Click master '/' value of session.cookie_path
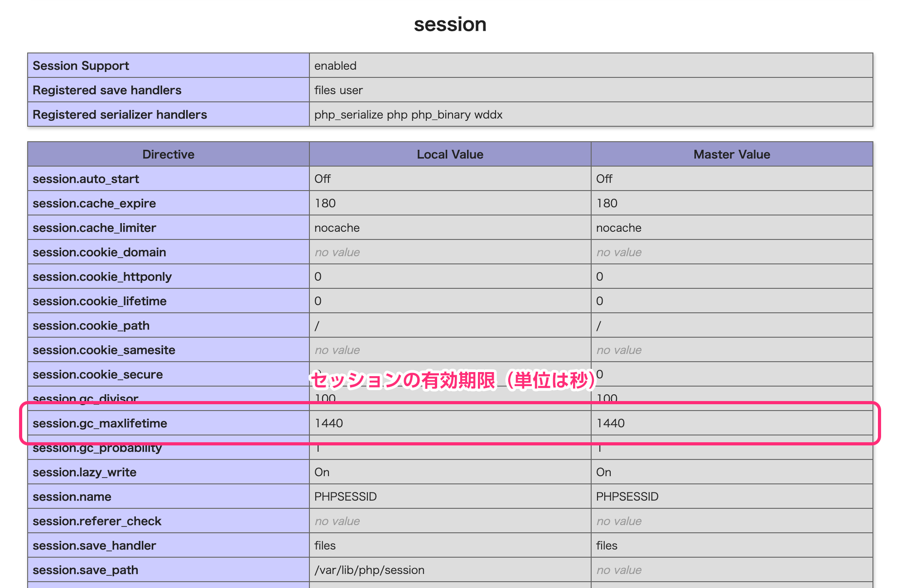This screenshot has height=588, width=906. coord(599,325)
